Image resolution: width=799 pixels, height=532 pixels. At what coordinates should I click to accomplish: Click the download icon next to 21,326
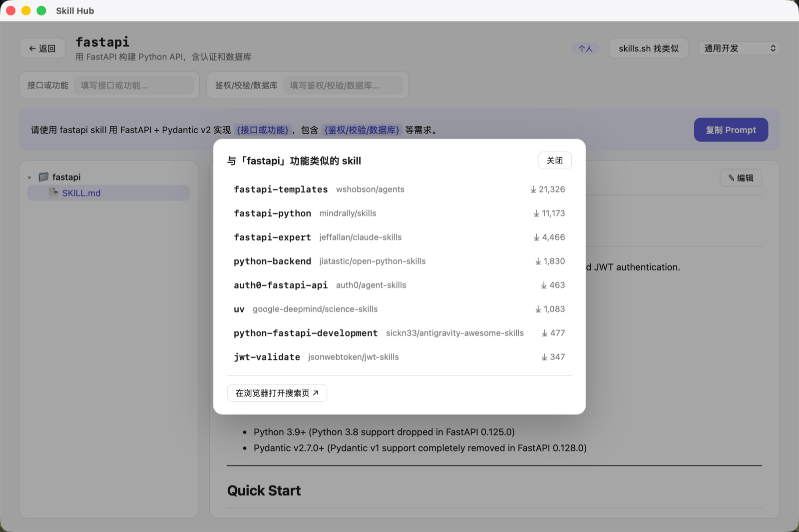coord(533,189)
